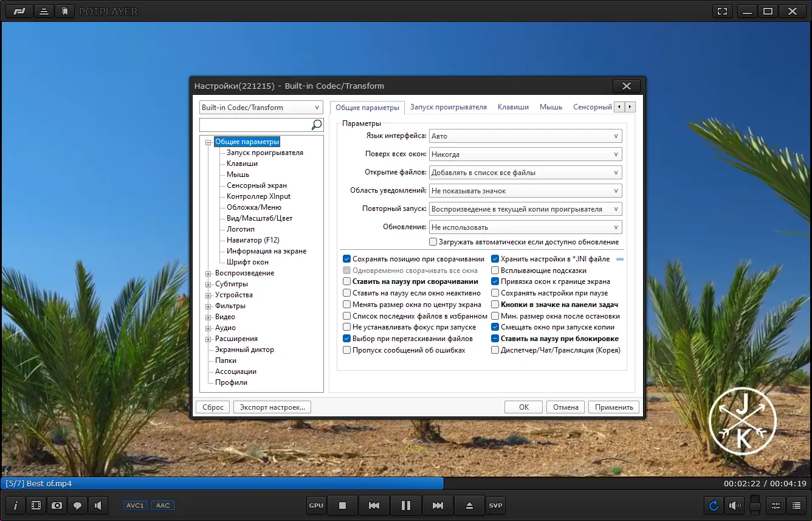The height and width of the screenshot is (521, 812).
Task: Skip to the next file in playlist
Action: coord(438,505)
